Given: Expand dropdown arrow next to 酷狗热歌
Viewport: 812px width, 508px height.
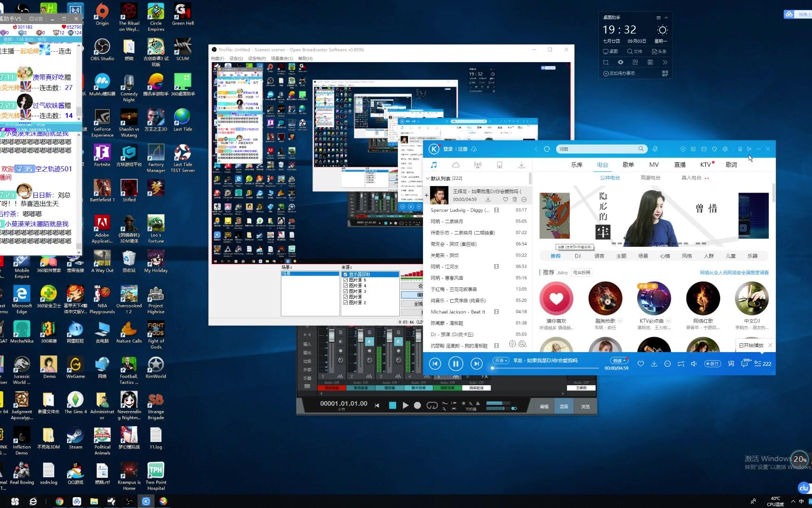Looking at the screenshot, I should click(620, 321).
